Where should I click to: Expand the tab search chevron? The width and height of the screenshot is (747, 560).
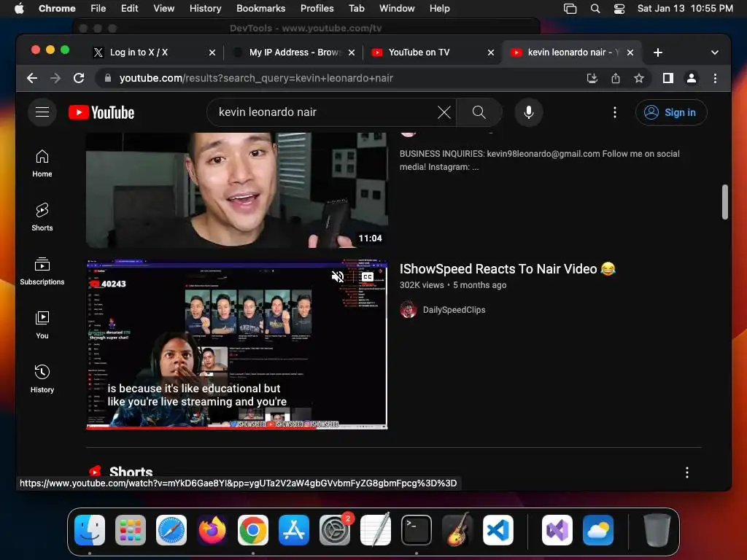pyautogui.click(x=715, y=52)
